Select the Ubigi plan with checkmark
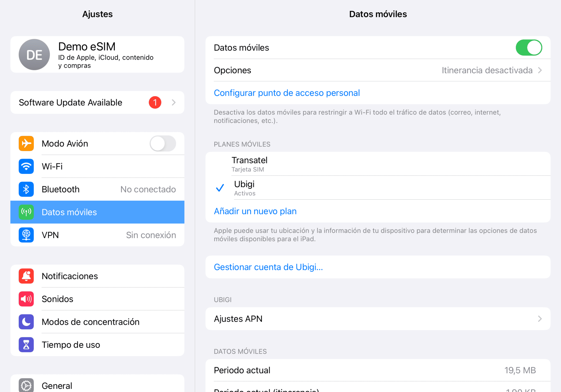The width and height of the screenshot is (561, 392). coord(378,188)
